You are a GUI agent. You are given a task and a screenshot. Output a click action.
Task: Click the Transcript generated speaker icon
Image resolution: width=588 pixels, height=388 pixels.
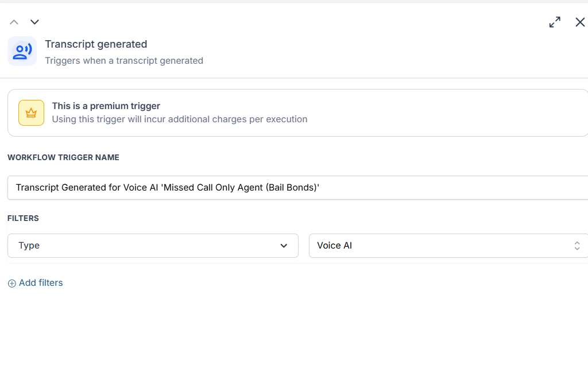coord(22,51)
